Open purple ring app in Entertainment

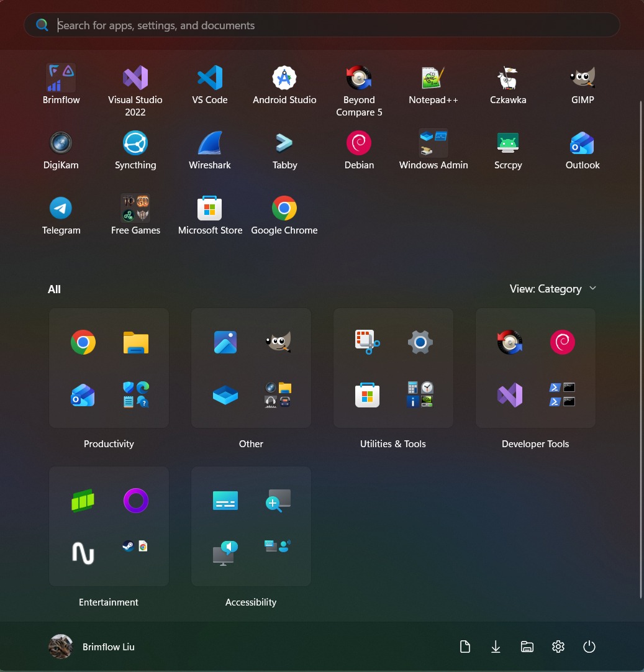(x=136, y=501)
